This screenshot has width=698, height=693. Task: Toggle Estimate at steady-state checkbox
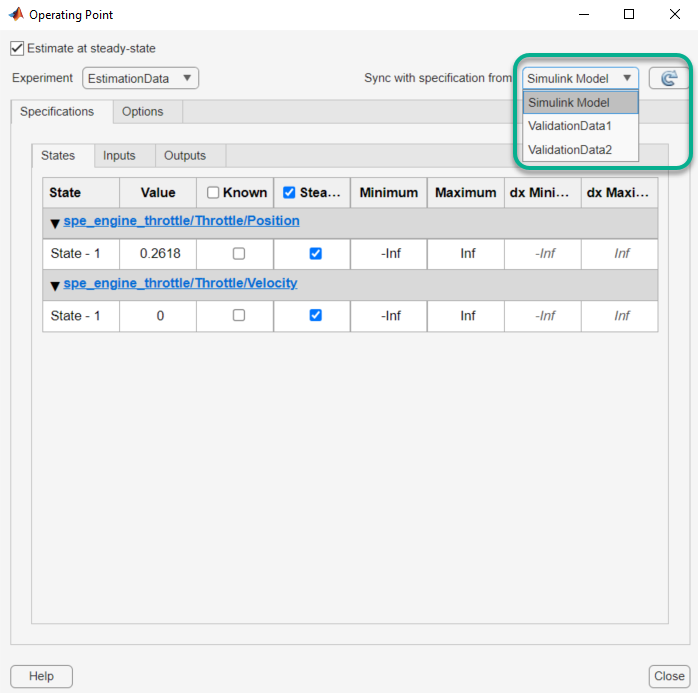(17, 48)
